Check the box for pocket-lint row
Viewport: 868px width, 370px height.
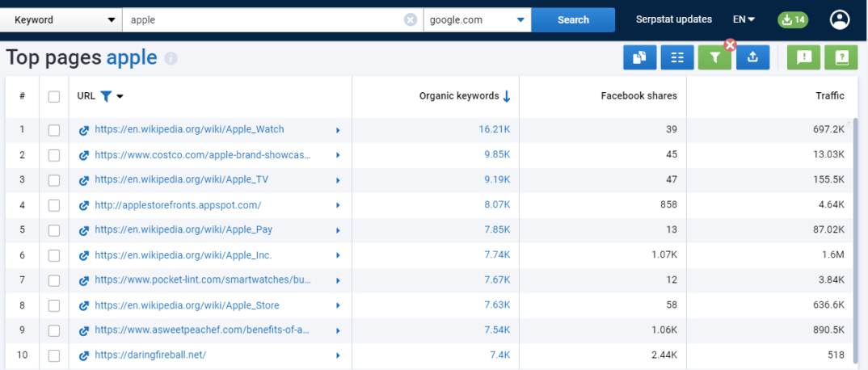tap(53, 281)
